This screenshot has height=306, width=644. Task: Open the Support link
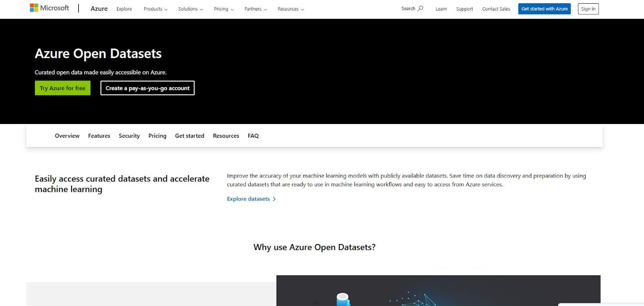coord(464,9)
